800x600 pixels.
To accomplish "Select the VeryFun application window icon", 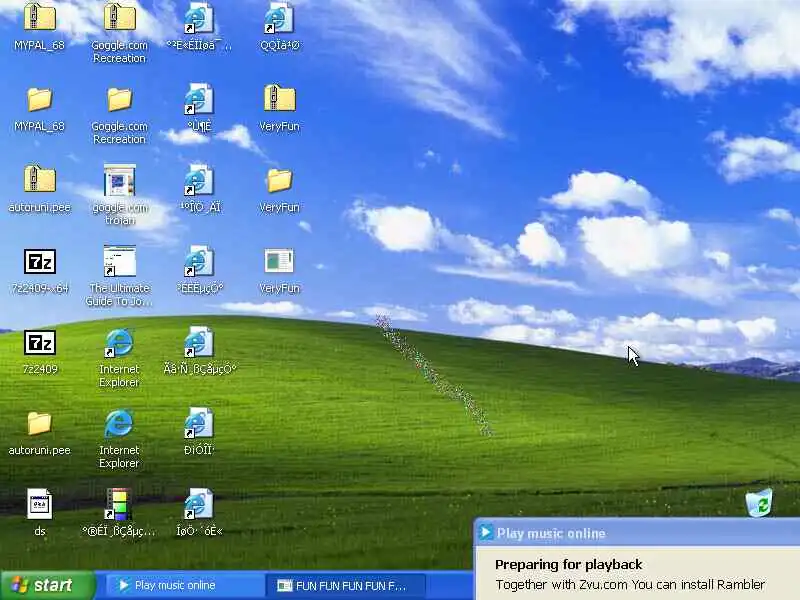I will click(x=279, y=261).
